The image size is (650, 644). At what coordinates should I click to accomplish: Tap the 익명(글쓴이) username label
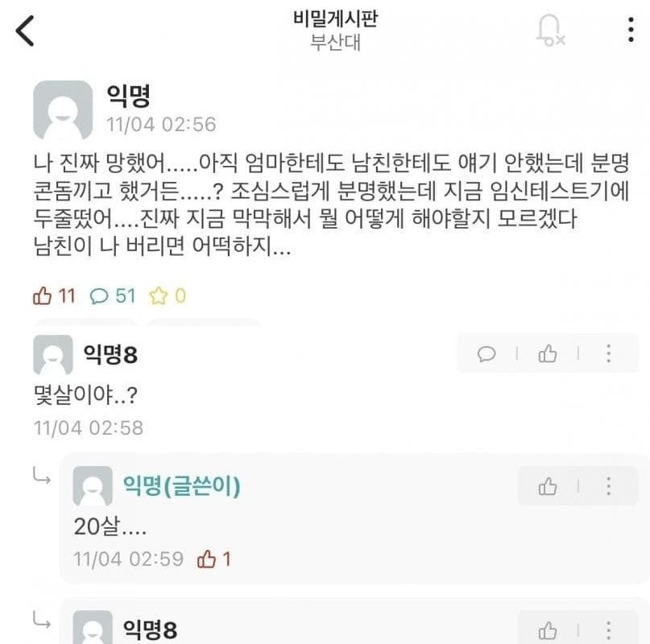point(181,485)
